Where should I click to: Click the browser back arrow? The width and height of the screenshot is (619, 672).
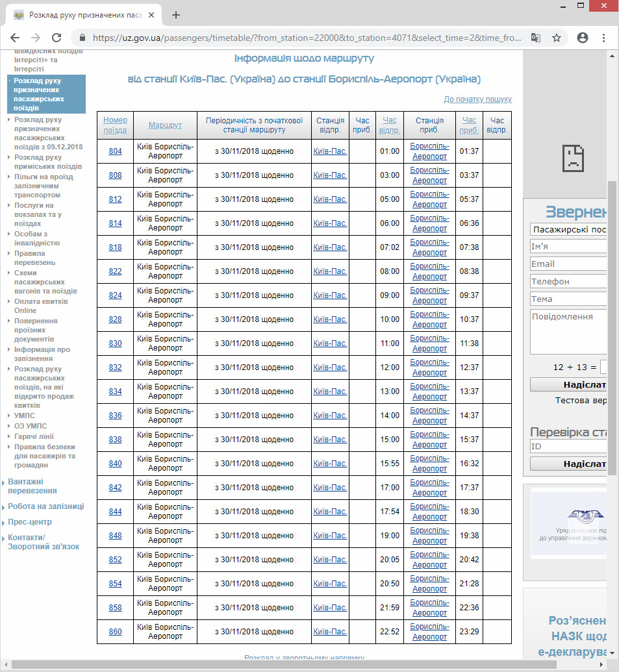click(x=15, y=38)
